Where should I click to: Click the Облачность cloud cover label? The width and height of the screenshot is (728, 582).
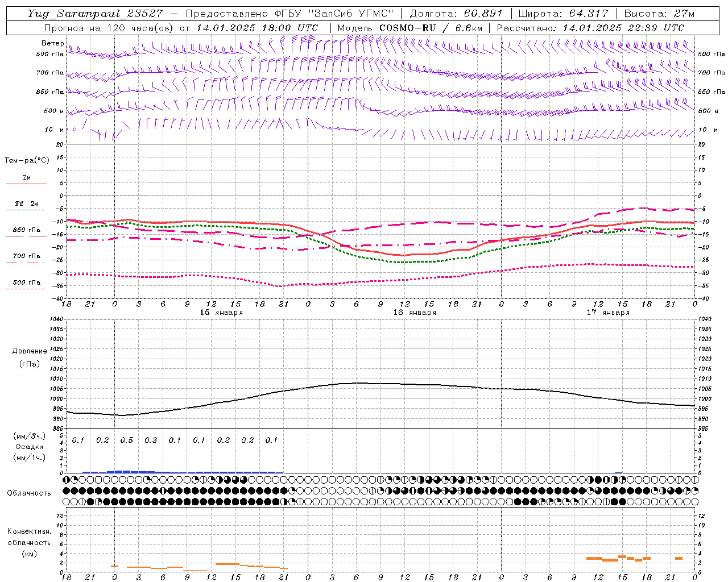[x=29, y=493]
